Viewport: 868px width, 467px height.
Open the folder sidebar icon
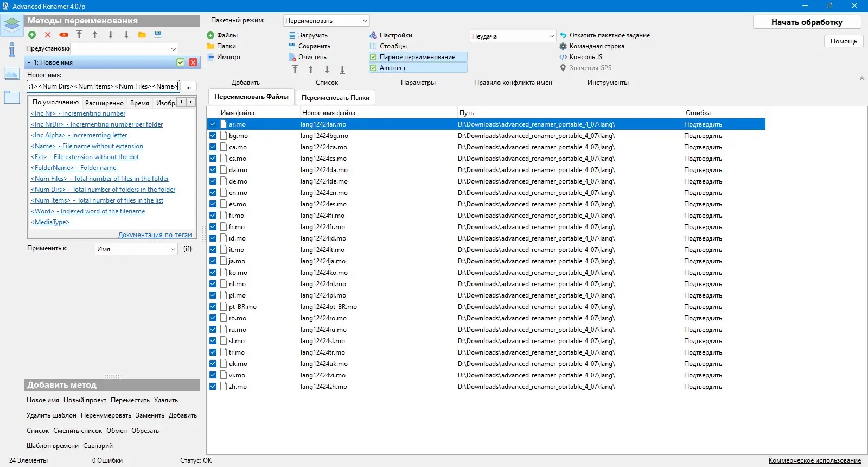click(12, 98)
